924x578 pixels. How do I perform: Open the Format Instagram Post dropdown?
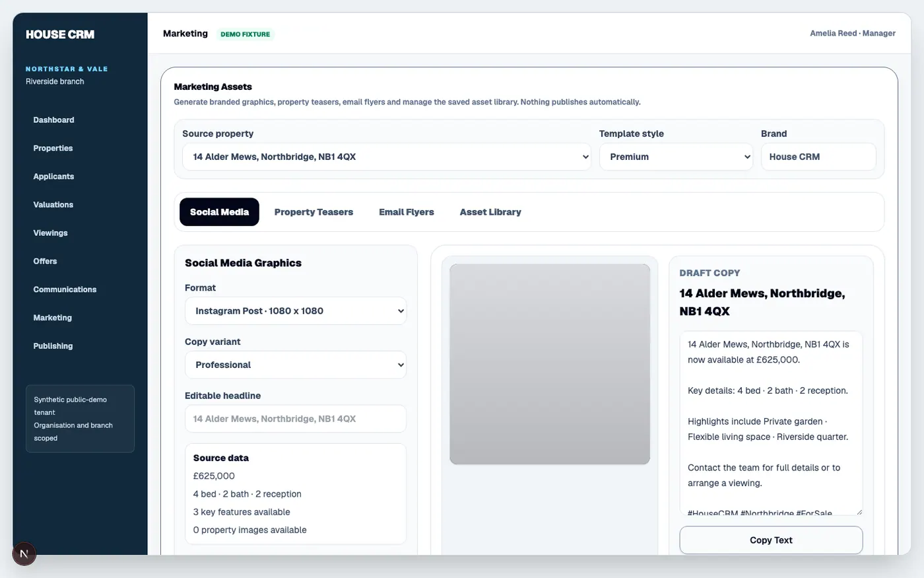coord(296,311)
